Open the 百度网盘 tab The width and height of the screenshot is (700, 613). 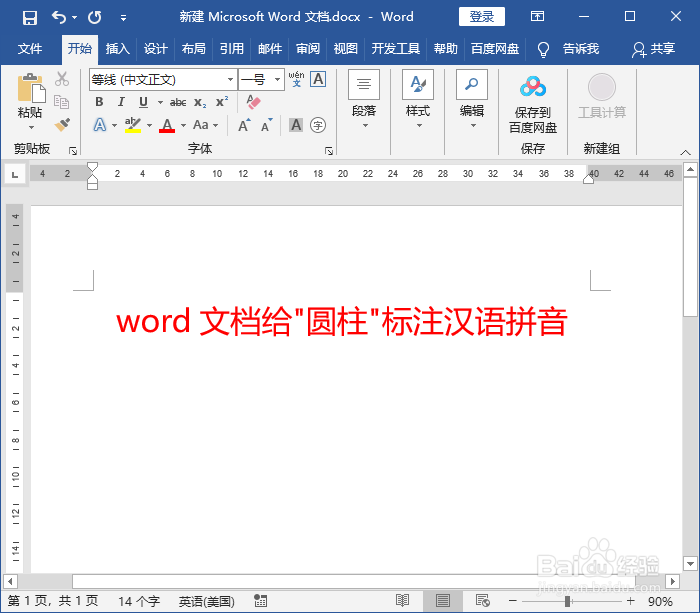point(495,48)
